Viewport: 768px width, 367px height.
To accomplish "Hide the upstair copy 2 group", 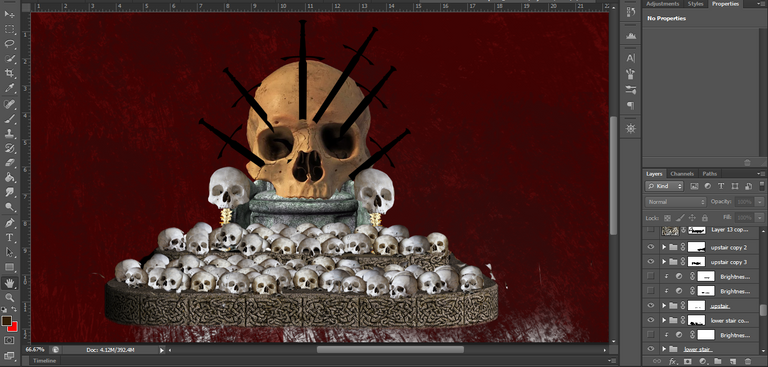I will pyautogui.click(x=650, y=247).
